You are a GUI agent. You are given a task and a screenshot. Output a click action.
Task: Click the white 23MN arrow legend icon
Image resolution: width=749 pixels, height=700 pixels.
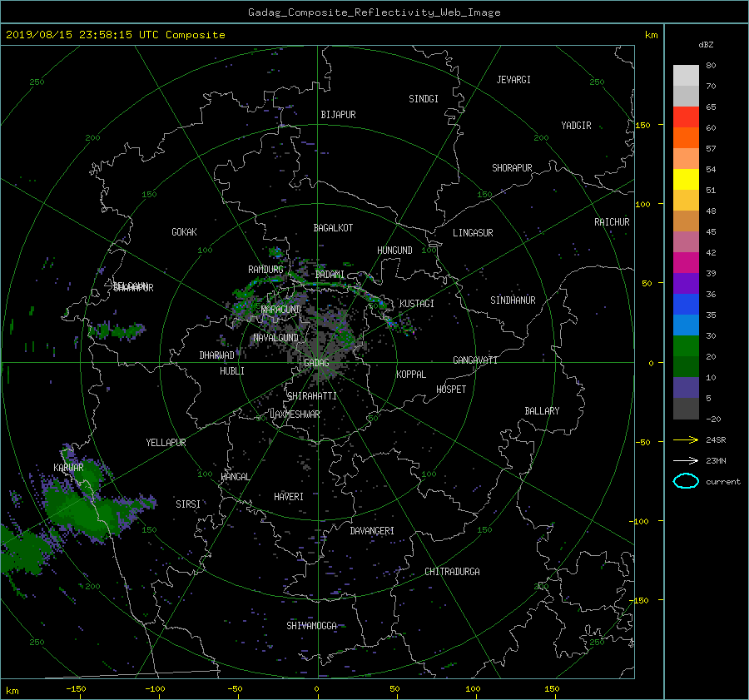pos(686,460)
